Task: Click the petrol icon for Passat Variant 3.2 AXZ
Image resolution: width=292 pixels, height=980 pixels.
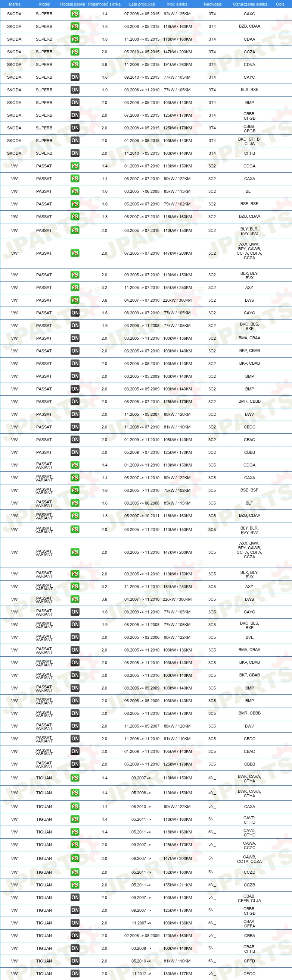Action: click(75, 587)
